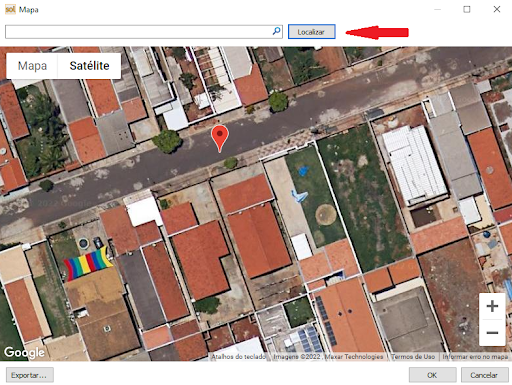Screen dimensions: 512x385
Task: Minimize the Mapa window
Action: click(x=437, y=9)
